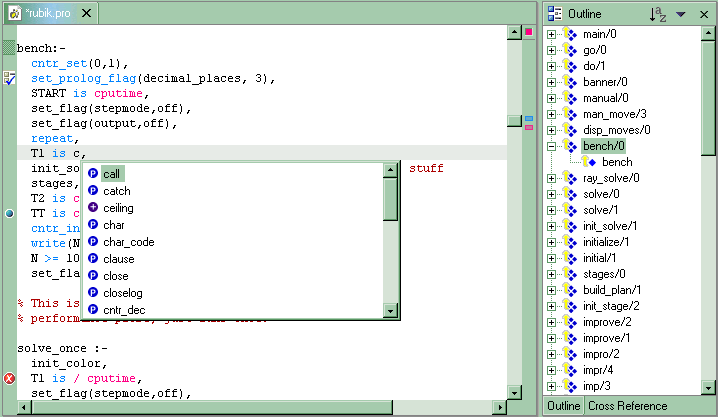The image size is (718, 417).
Task: Select the 'bench' clause child item
Action: click(616, 162)
